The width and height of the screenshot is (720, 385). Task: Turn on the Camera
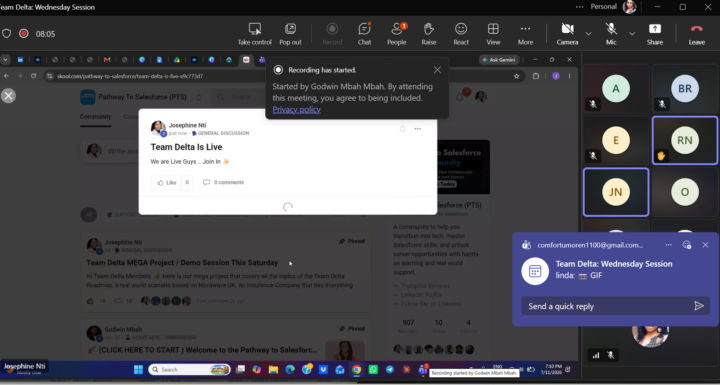click(568, 34)
